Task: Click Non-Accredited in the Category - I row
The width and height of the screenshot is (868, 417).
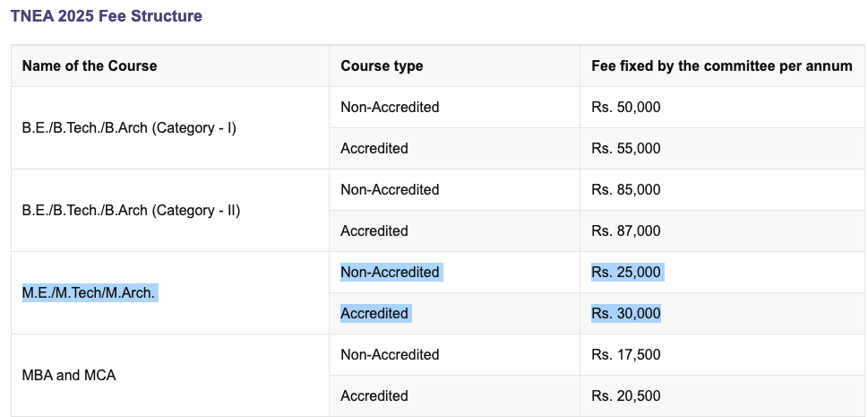Action: 390,107
